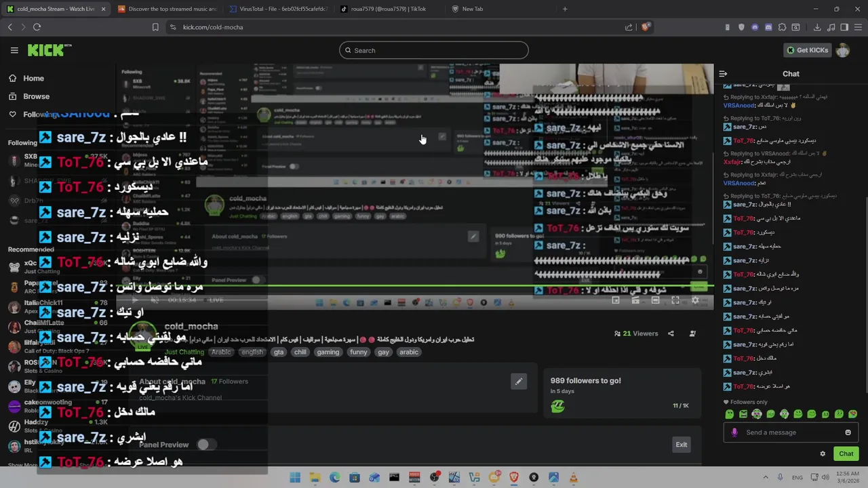The width and height of the screenshot is (868, 488).
Task: Toggle fullscreen on the video player
Action: tap(675, 300)
